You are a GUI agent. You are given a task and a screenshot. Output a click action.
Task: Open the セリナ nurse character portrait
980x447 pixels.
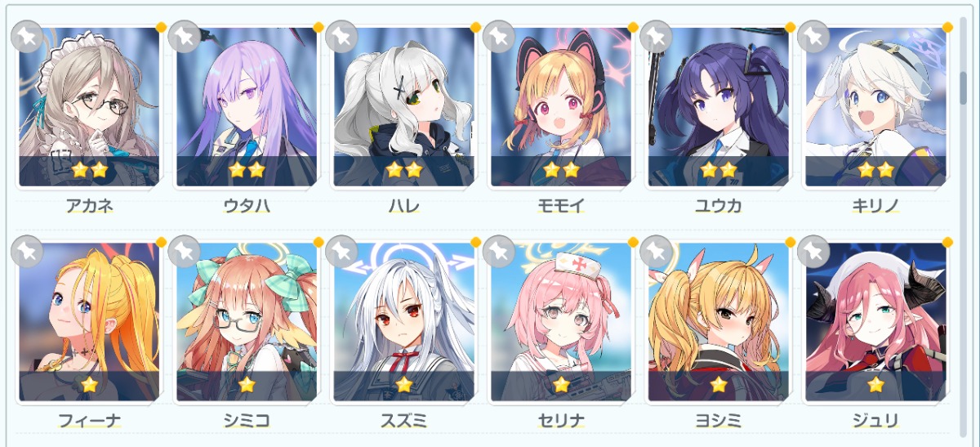[561, 322]
